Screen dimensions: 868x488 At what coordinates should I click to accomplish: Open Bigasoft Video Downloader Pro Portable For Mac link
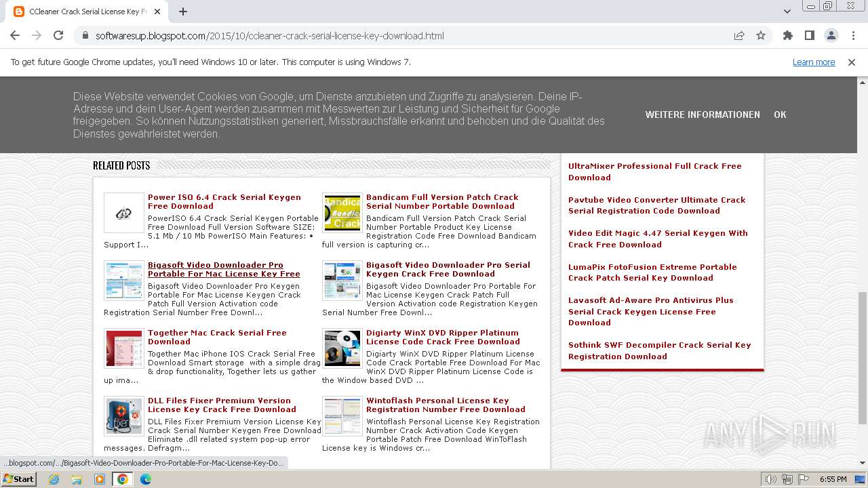(x=224, y=269)
